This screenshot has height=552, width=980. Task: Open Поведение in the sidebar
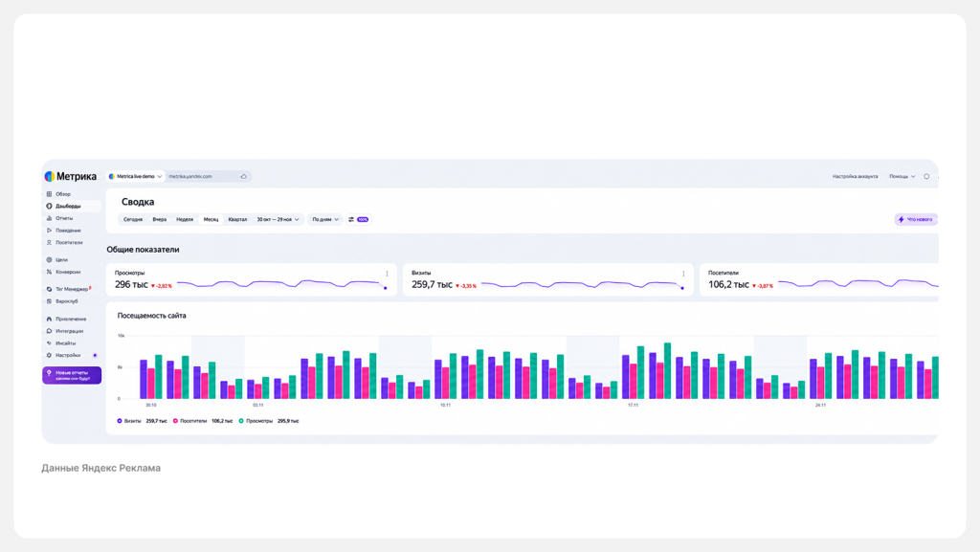coord(64,231)
